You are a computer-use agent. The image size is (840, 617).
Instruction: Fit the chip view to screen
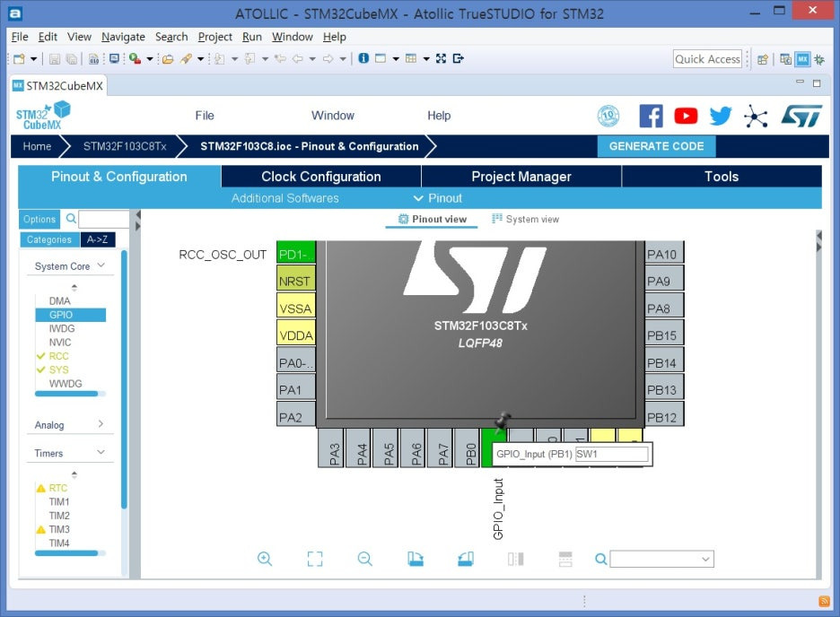pyautogui.click(x=315, y=559)
